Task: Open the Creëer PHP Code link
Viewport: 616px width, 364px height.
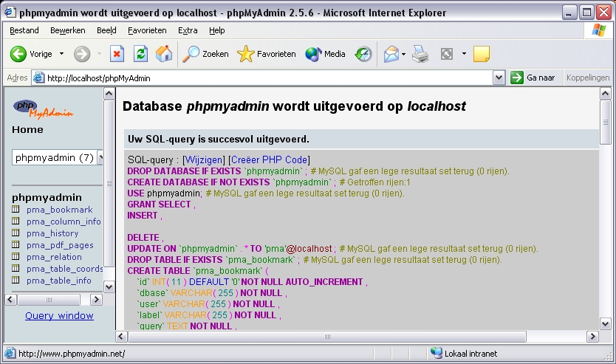Action: (269, 159)
